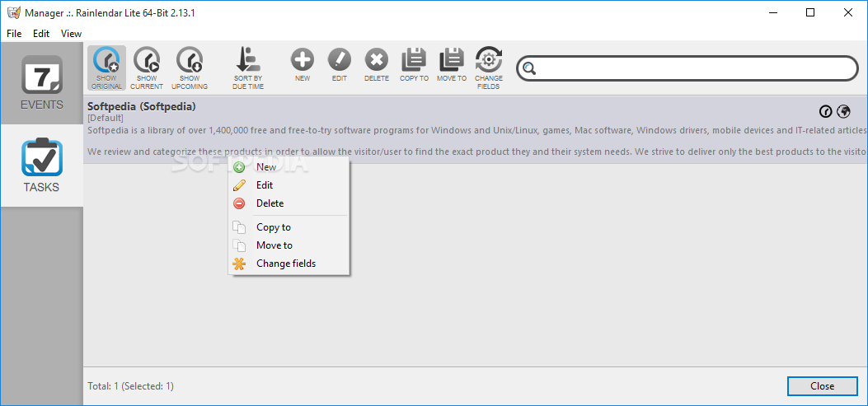Toggle the Show Upcoming filter

[x=190, y=68]
